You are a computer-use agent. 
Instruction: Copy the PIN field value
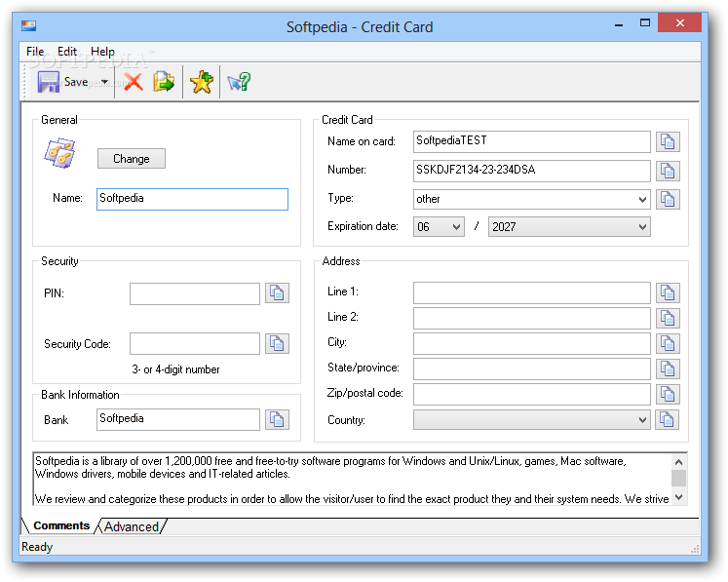click(x=277, y=293)
